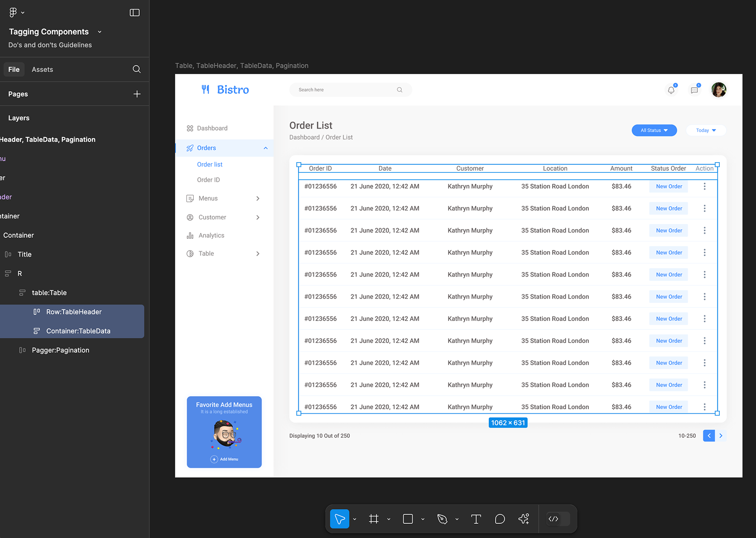Open Tagging Components file name dropdown
The image size is (756, 538).
click(100, 32)
